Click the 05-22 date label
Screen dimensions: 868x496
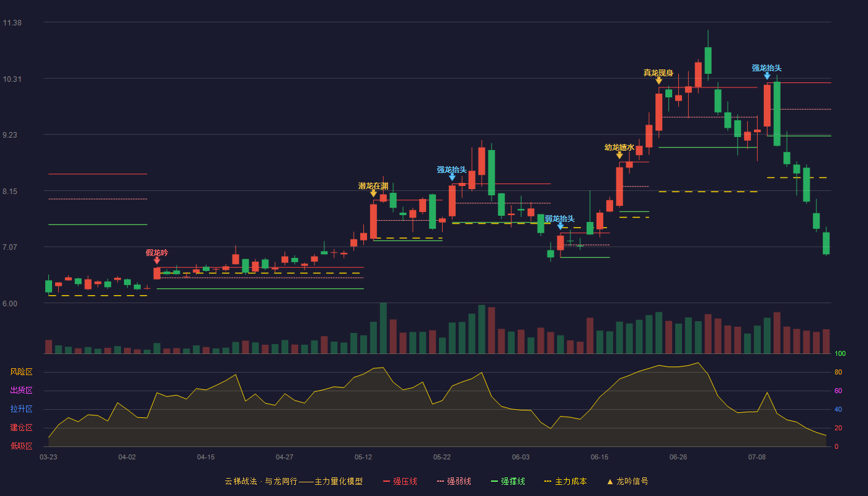(442, 457)
